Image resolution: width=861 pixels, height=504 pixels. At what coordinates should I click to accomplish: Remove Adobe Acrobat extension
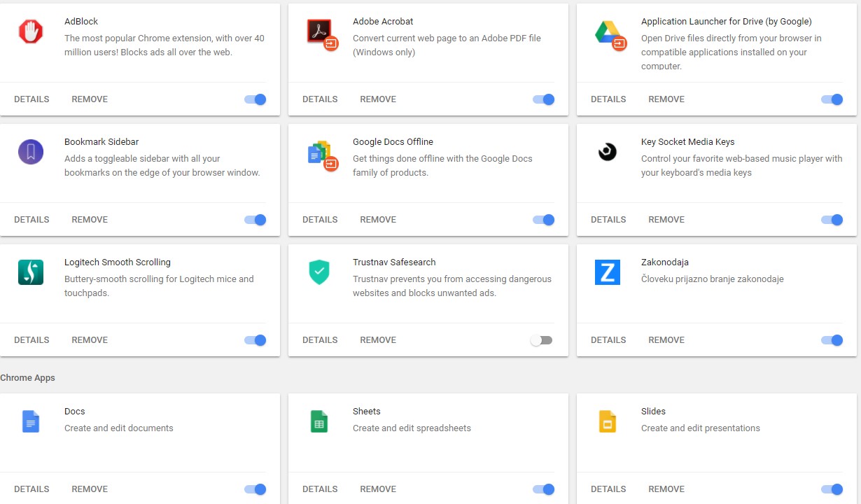[x=378, y=99]
